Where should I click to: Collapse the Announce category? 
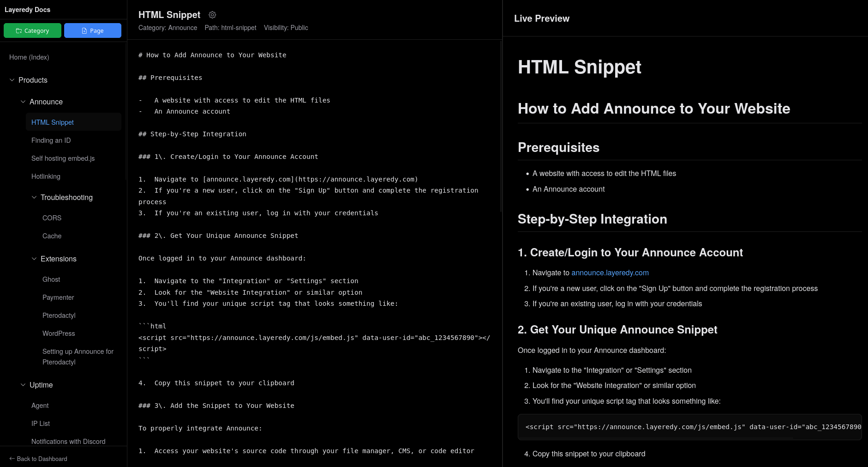pyautogui.click(x=23, y=102)
